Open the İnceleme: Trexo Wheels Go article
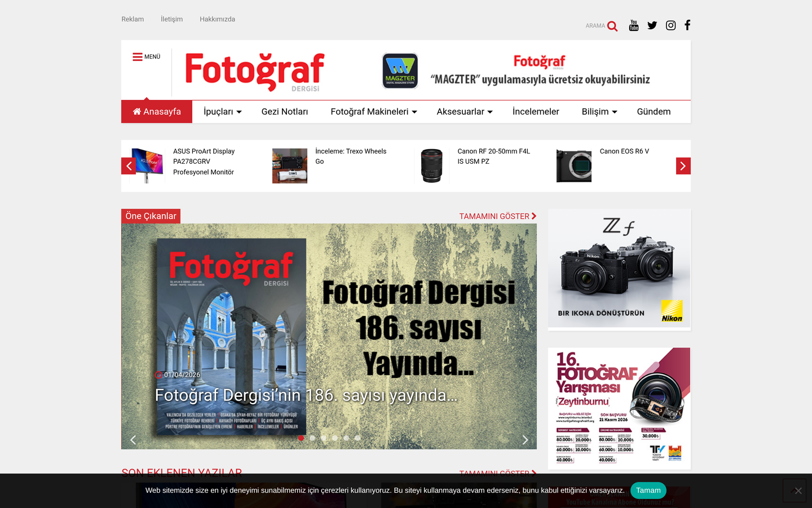 click(x=351, y=156)
